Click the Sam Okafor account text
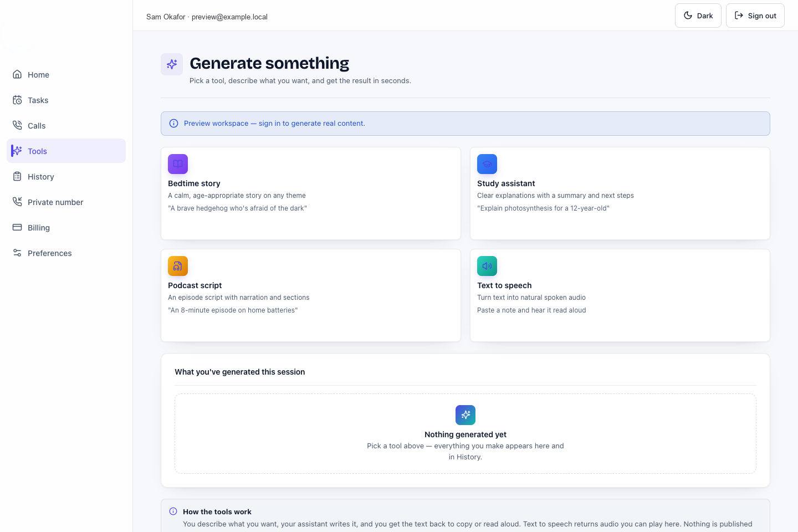 207,17
